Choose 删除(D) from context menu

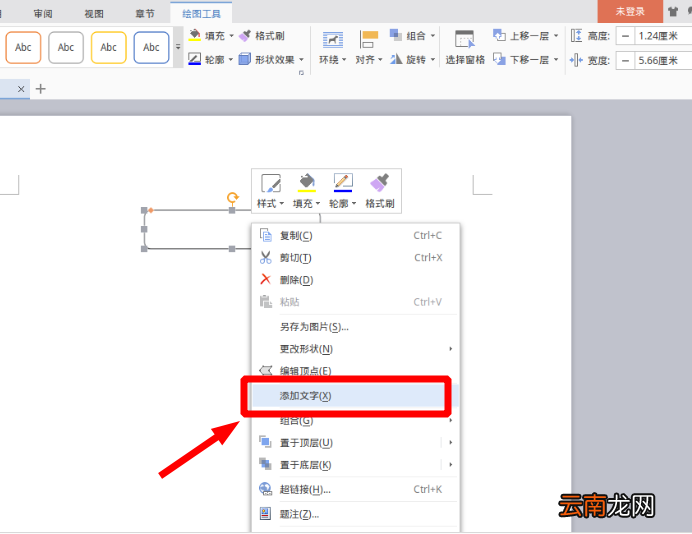tap(356, 280)
